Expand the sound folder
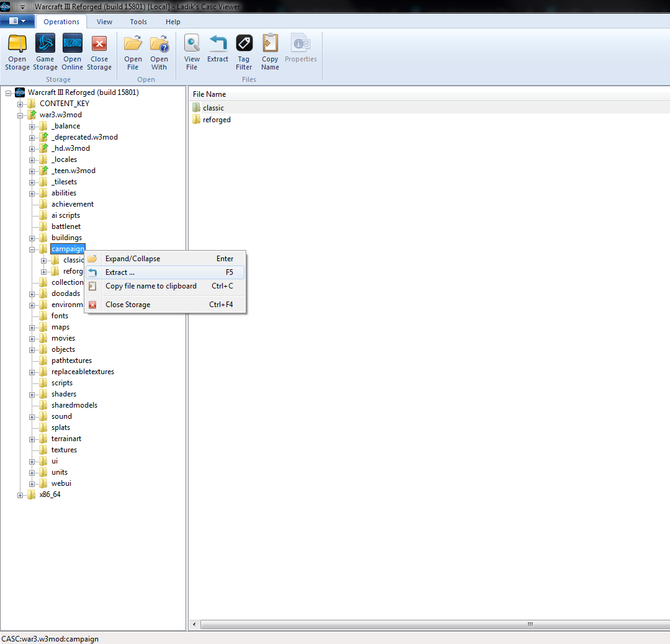670x644 pixels. point(32,417)
